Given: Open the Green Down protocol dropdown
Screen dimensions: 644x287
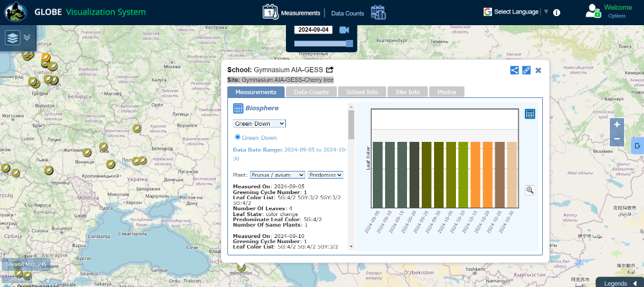Looking at the screenshot, I should [x=259, y=123].
